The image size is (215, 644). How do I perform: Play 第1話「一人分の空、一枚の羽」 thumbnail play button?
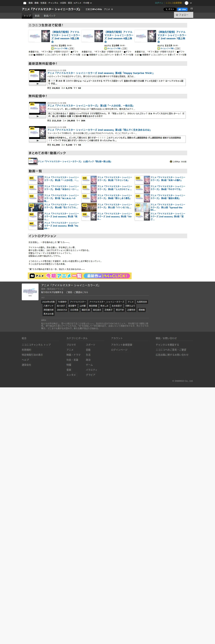38,117
